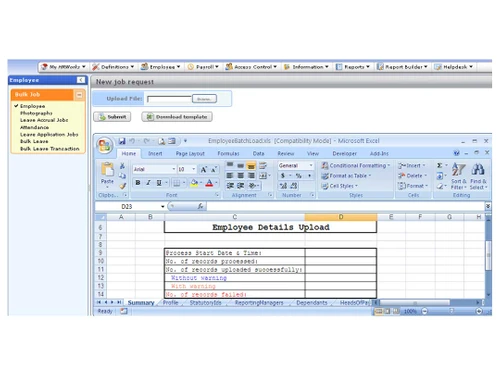Click the zoom slider in status bar
This screenshot has height=375, width=500.
pyautogui.click(x=451, y=311)
